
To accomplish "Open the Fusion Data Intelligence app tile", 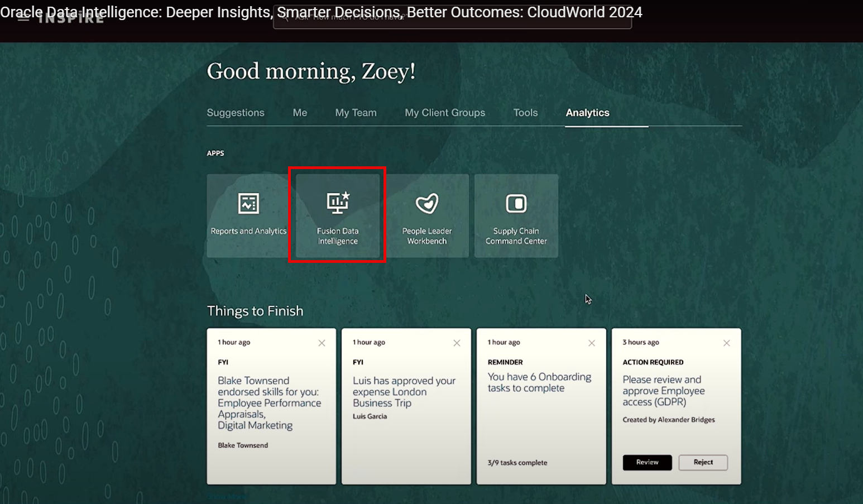I will pos(338,215).
